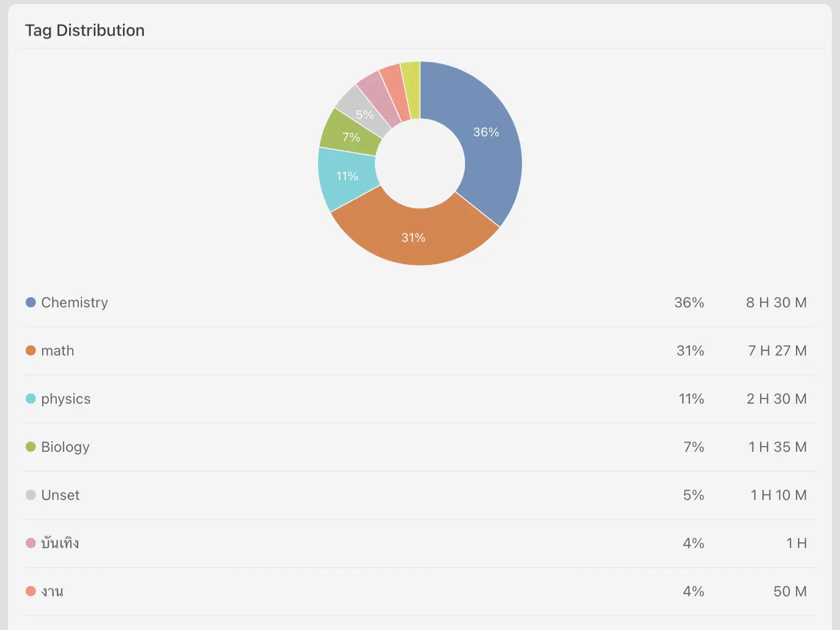Select the Biology tag label
Screen dimensions: 840x630
(65, 447)
